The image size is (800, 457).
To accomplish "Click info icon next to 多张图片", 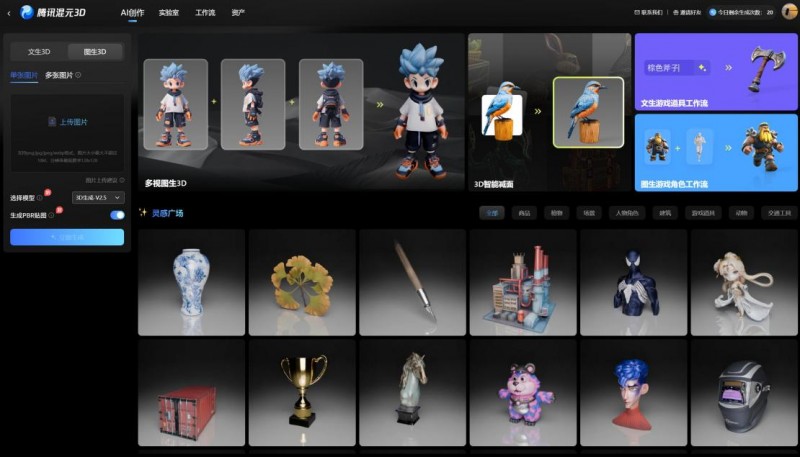I will [x=79, y=75].
